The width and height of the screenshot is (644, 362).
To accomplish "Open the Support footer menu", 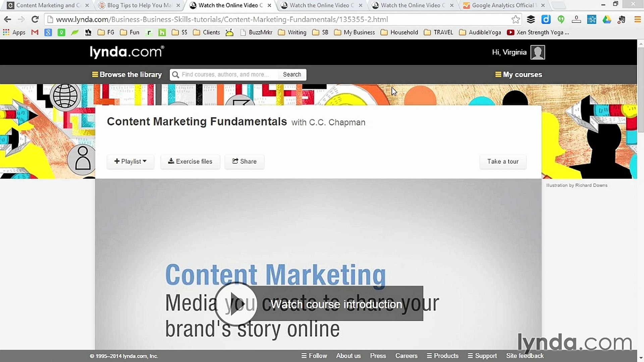I will (482, 356).
